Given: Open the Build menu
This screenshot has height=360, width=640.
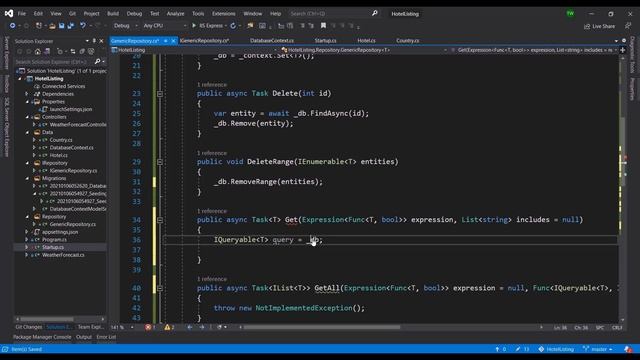Looking at the screenshot, I should [113, 13].
